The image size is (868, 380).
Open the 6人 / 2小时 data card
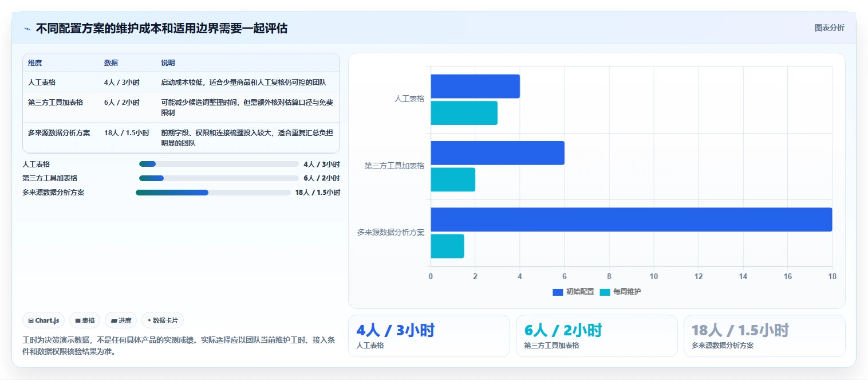(x=597, y=336)
